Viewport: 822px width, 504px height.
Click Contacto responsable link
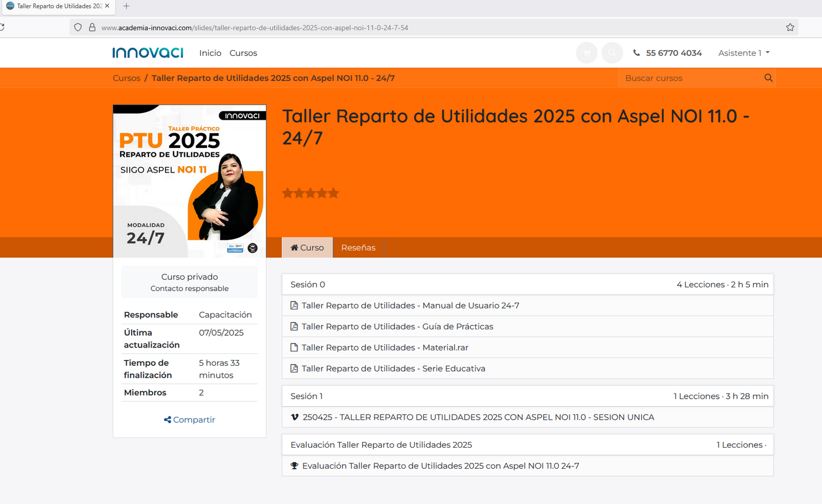(189, 288)
